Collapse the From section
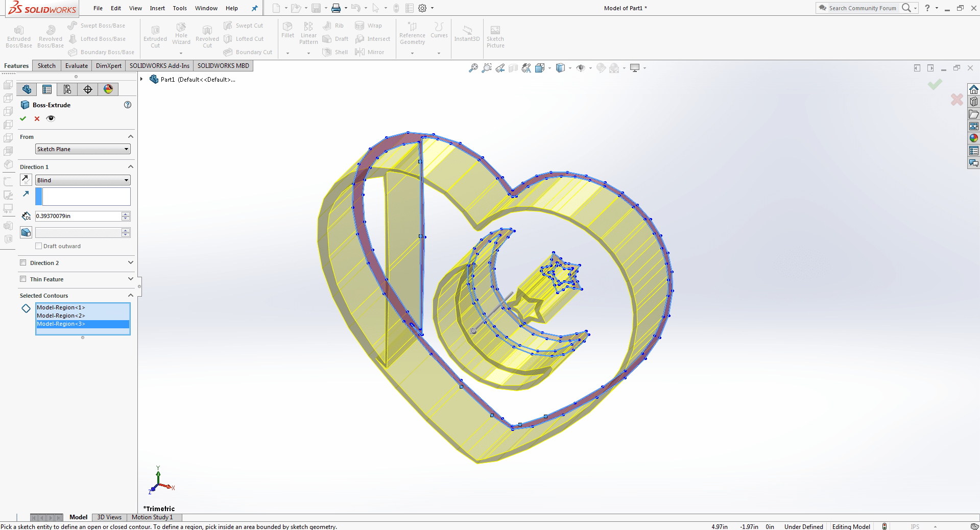The width and height of the screenshot is (980, 530). 131,137
